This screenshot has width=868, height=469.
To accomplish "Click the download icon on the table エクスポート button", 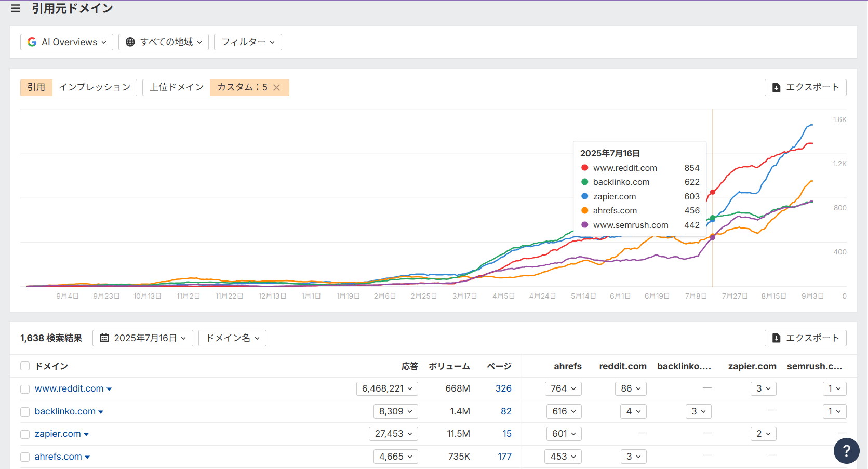I will coord(776,338).
